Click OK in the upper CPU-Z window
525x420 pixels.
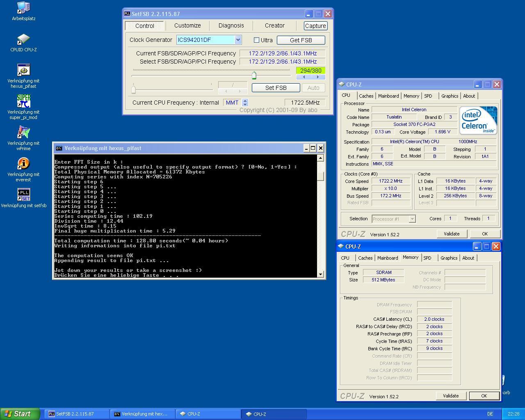tap(484, 234)
